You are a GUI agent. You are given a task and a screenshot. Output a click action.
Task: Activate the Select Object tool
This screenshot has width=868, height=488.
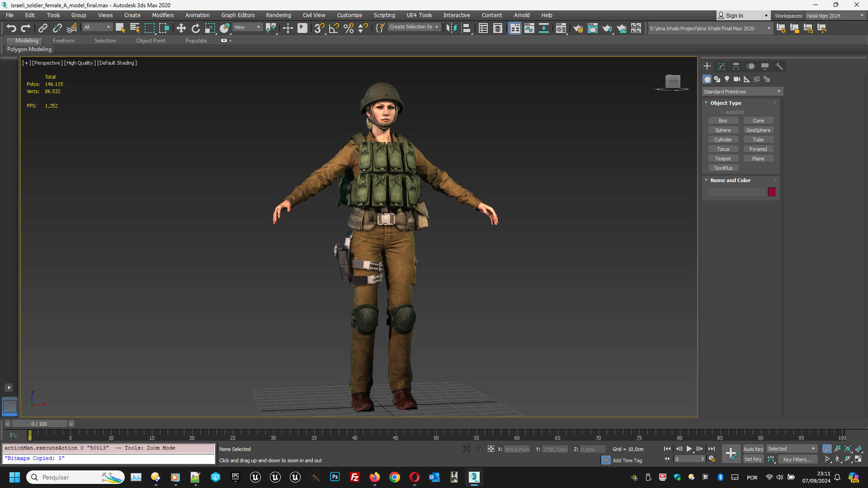click(120, 28)
